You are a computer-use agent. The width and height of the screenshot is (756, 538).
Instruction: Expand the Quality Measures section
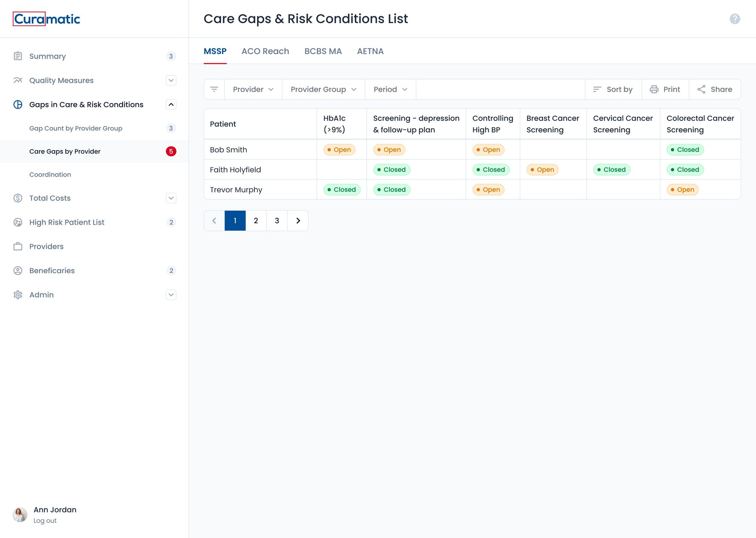(171, 80)
